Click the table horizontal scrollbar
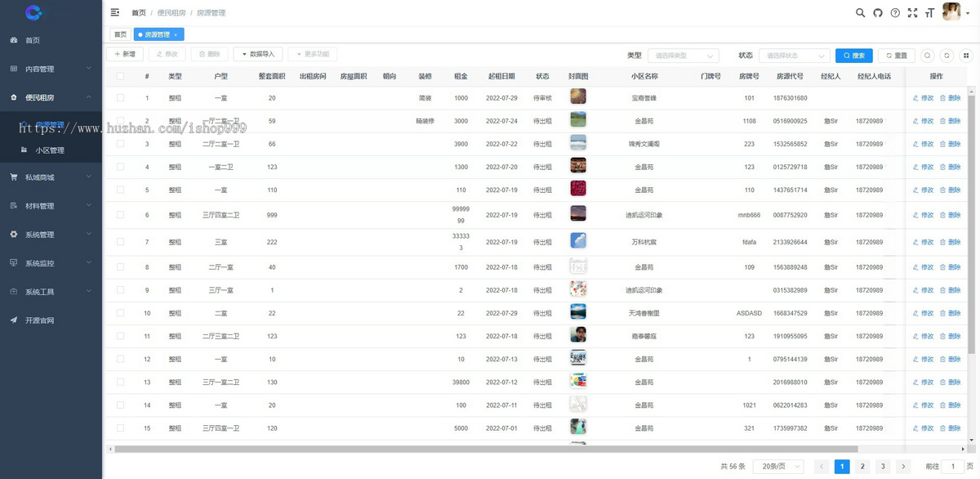 (487, 449)
